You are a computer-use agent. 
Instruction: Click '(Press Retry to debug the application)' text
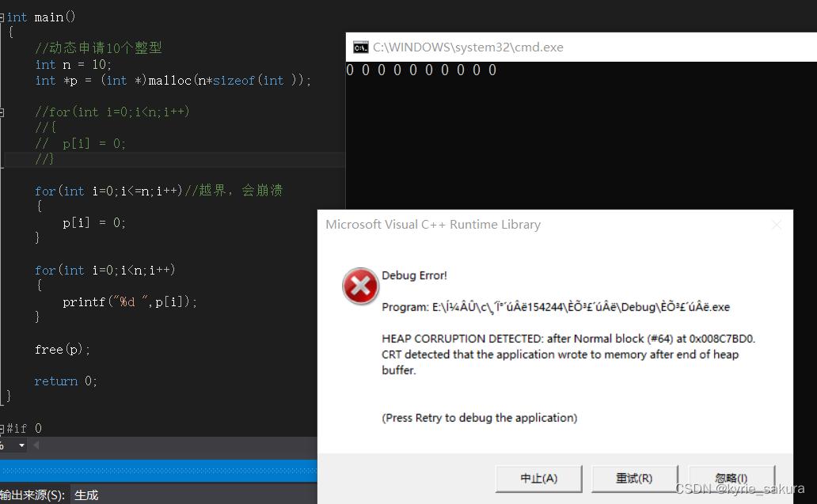pyautogui.click(x=480, y=418)
